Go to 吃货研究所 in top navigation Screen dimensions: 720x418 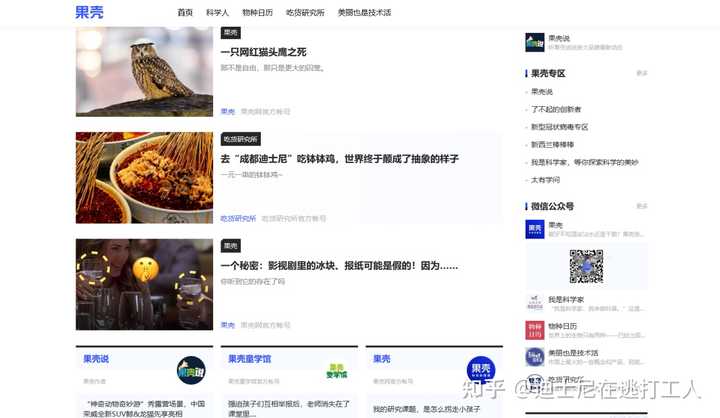click(x=305, y=13)
